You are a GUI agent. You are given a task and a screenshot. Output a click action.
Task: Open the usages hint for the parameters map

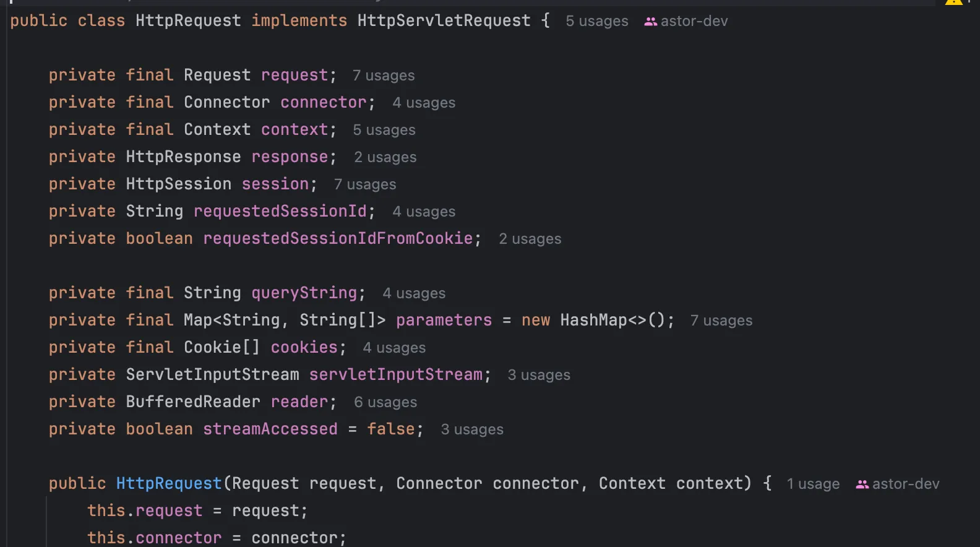(721, 321)
